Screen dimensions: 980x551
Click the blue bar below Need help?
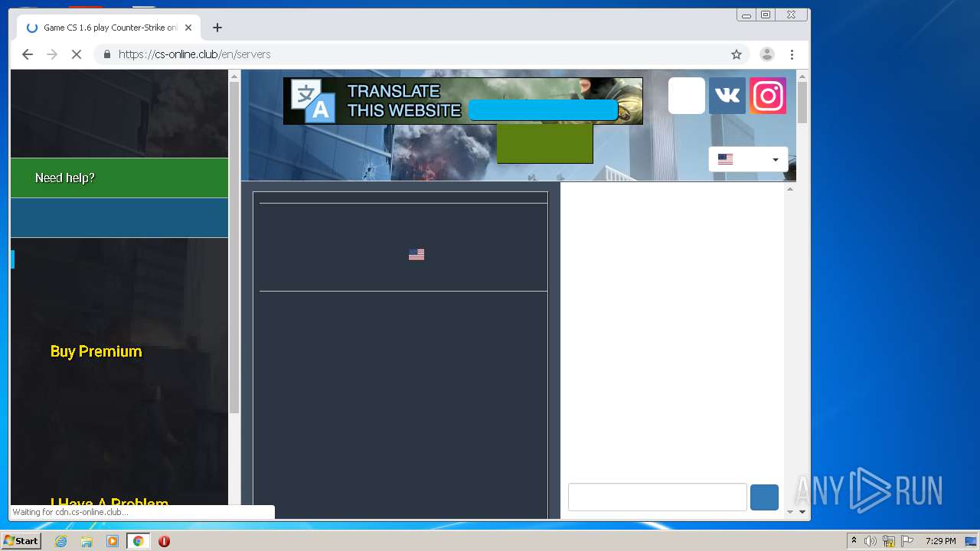click(x=119, y=218)
